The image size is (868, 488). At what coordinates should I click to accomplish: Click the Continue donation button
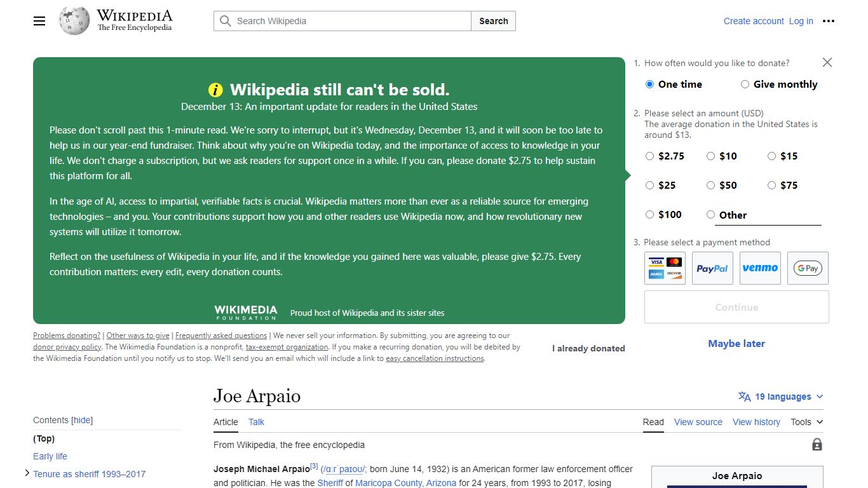point(736,307)
